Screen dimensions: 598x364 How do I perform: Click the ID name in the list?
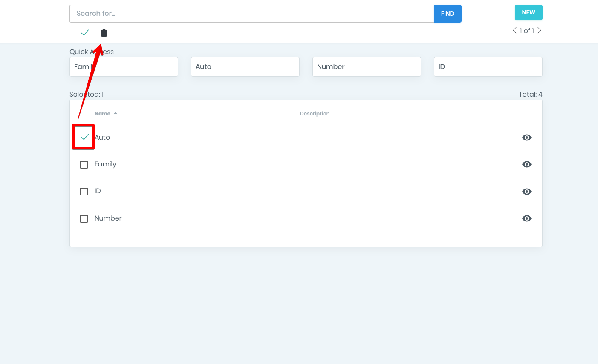(x=98, y=191)
